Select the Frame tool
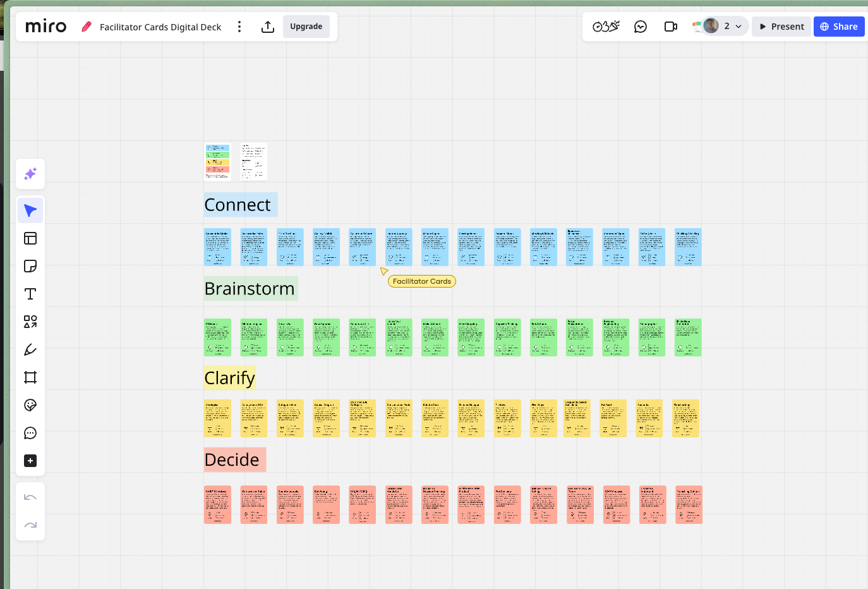This screenshot has width=868, height=589. click(x=30, y=377)
